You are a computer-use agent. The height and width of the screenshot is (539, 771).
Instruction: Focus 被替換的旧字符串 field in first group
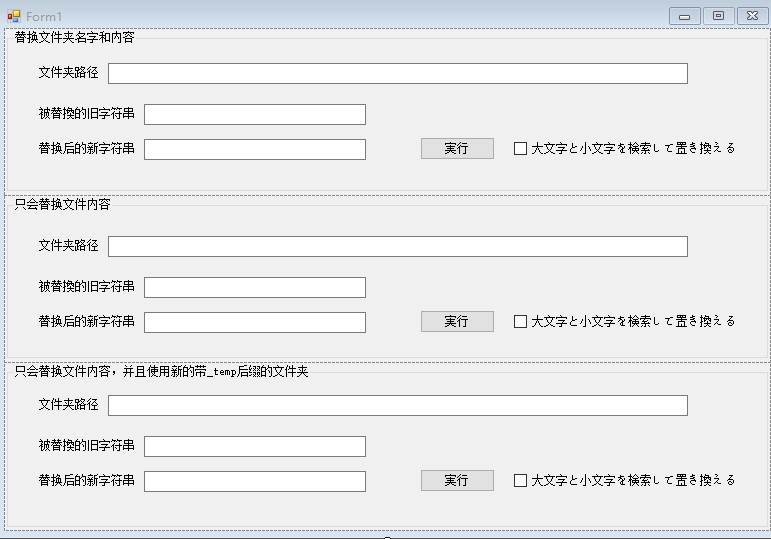coord(255,115)
